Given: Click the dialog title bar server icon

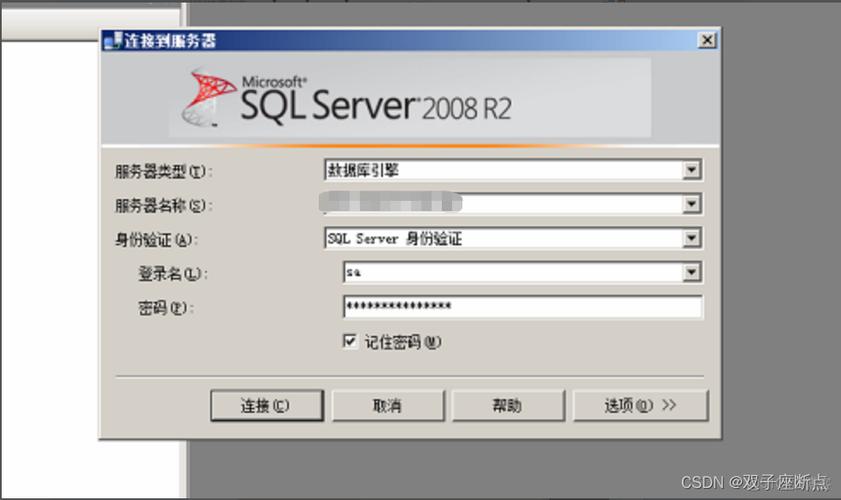Looking at the screenshot, I should (x=113, y=41).
